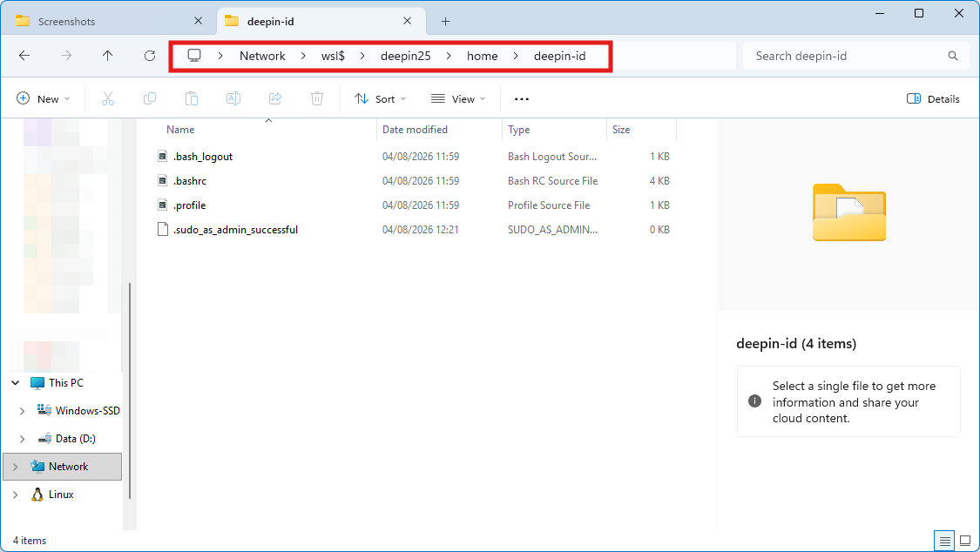
Task: Click the info icon in details pane
Action: pos(754,401)
